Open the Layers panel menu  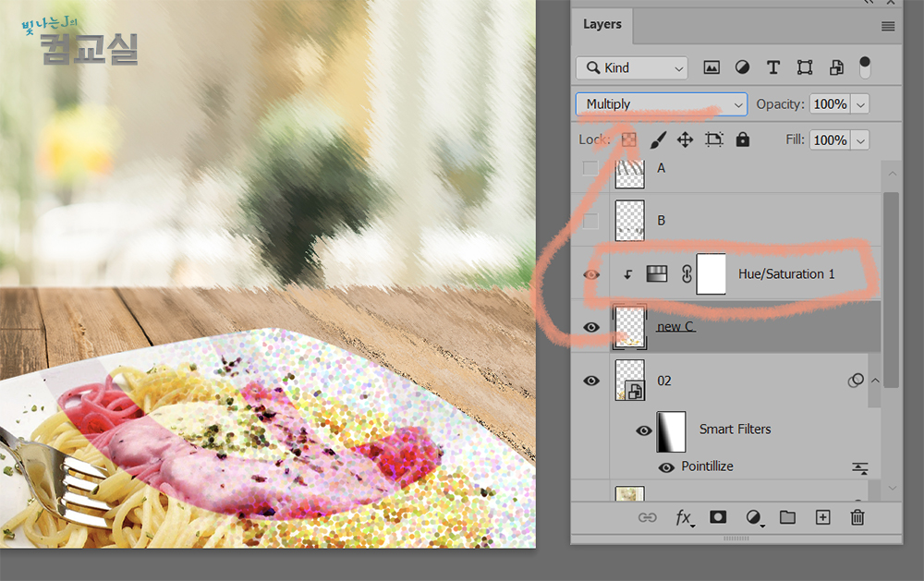887,26
